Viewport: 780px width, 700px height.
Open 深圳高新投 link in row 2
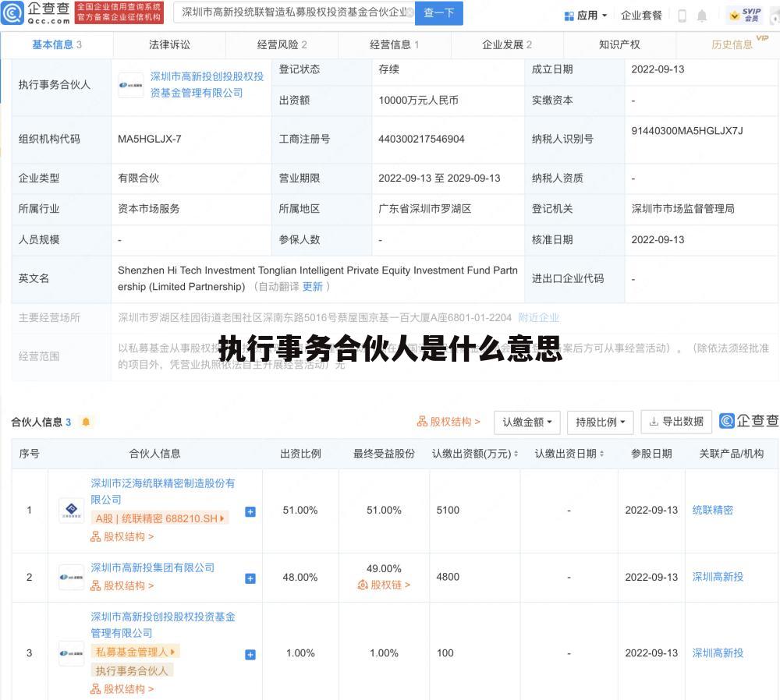tap(718, 577)
